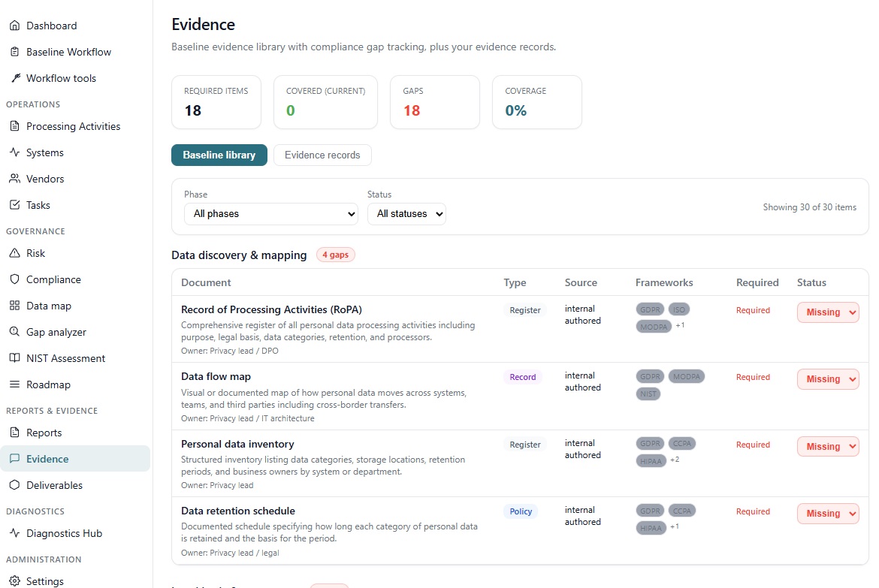The image size is (879, 588).
Task: Set Record of Processing Activities status from Missing
Action: tap(827, 312)
